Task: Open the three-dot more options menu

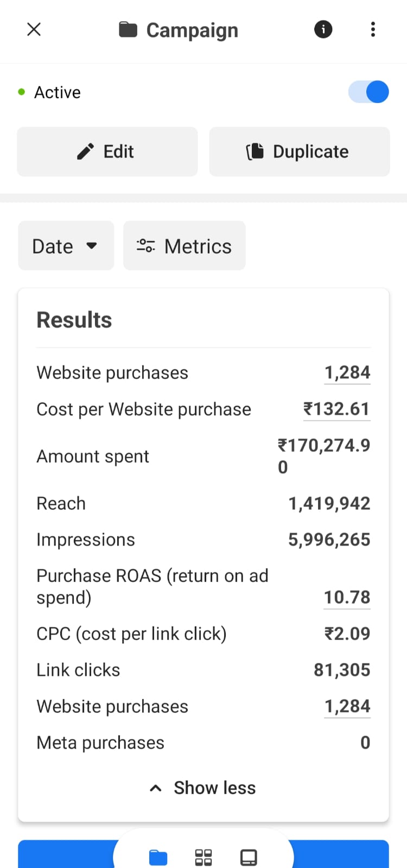Action: (373, 29)
